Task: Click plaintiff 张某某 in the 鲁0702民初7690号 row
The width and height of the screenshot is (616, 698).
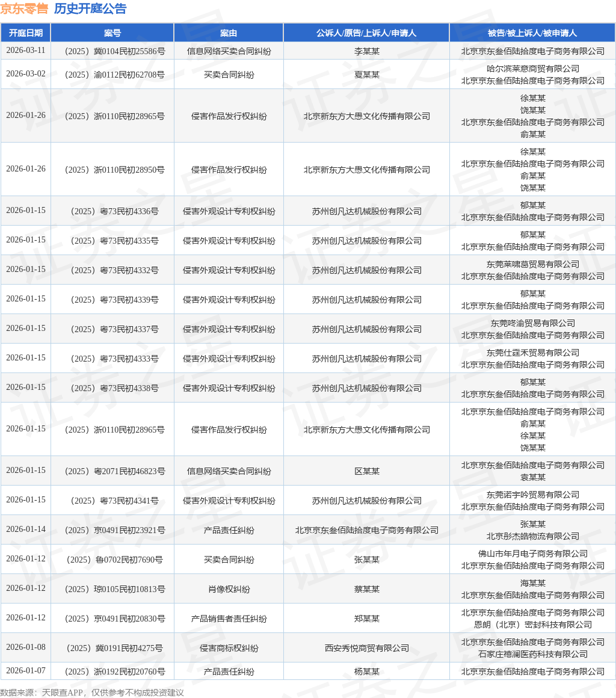Action: [367, 560]
